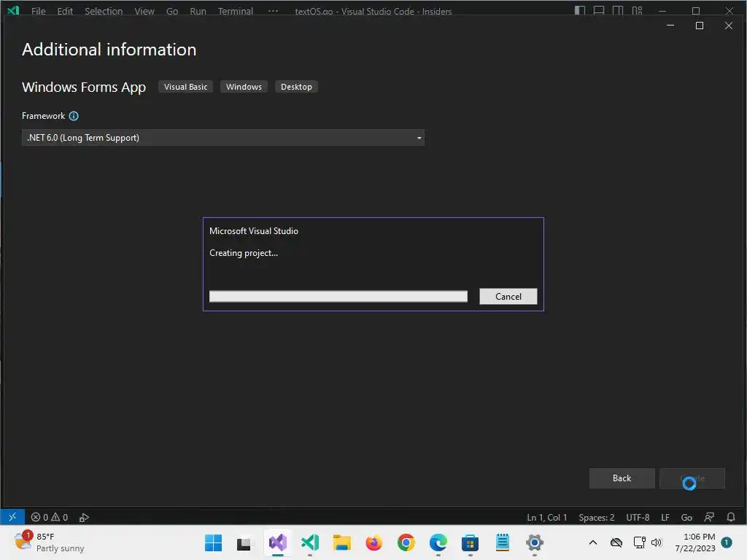The height and width of the screenshot is (560, 747).
Task: Close the Additional information window
Action: tap(729, 26)
